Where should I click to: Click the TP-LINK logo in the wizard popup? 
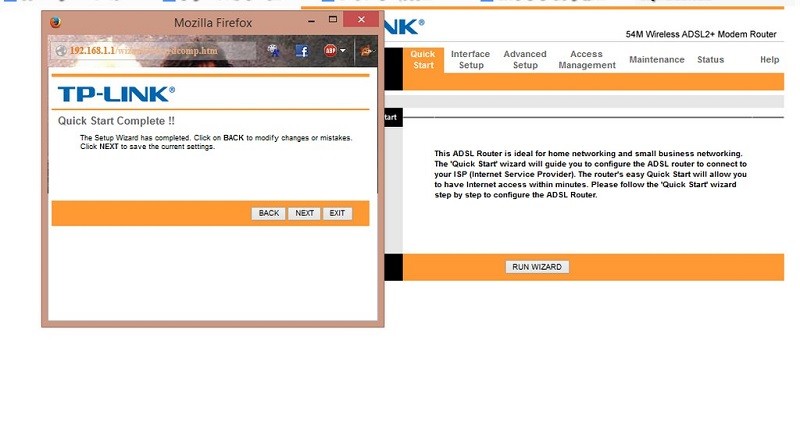click(x=116, y=94)
